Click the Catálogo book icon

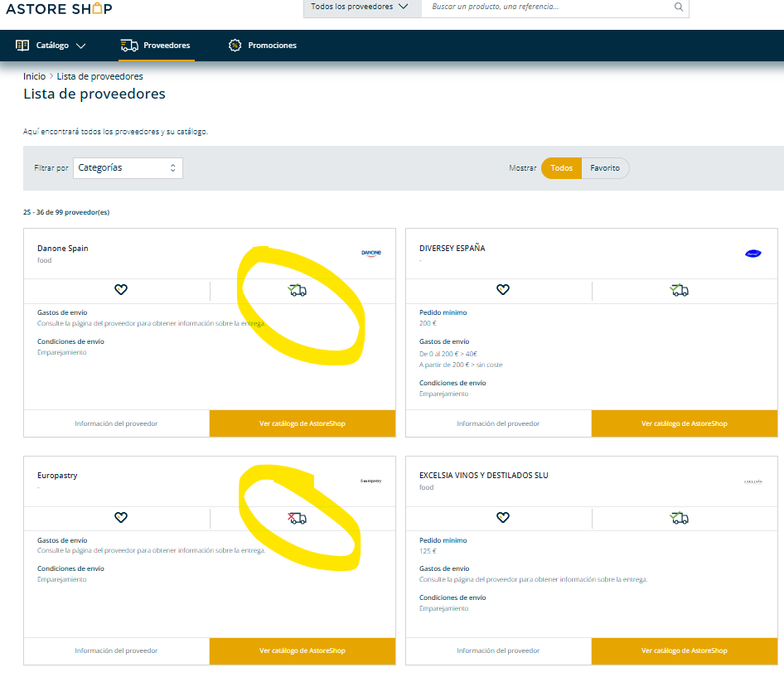[22, 46]
